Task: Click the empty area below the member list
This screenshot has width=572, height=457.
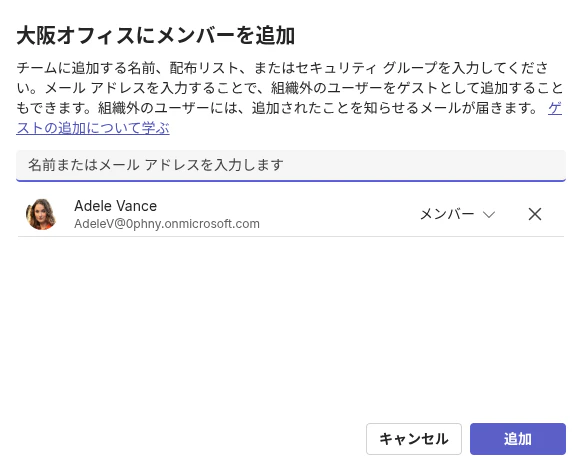Action: pyautogui.click(x=291, y=325)
